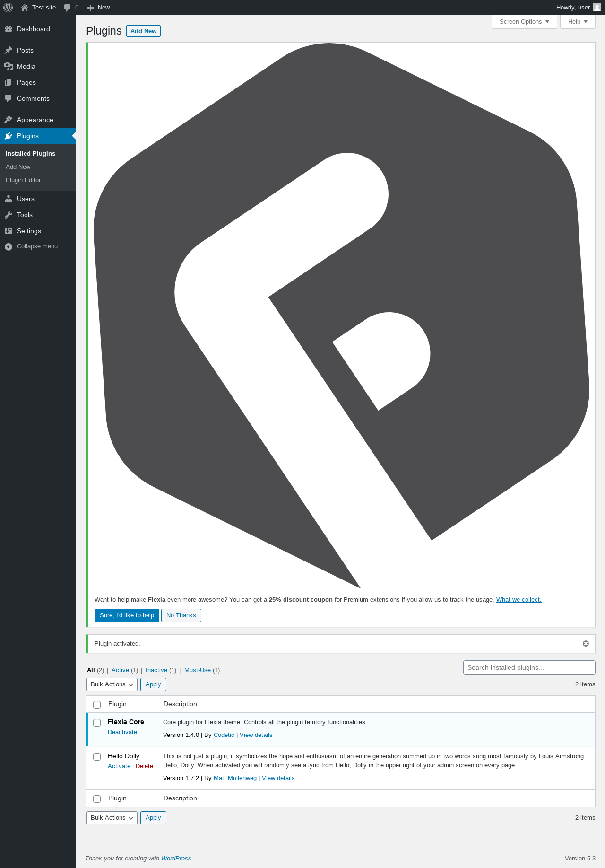Click the Version 5.3 footer text
605x868 pixels.
580,859
